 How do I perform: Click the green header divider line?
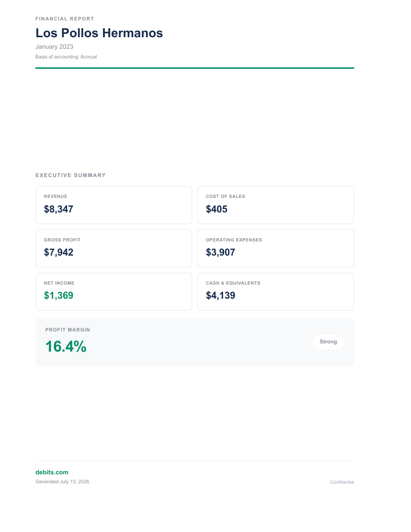click(195, 68)
